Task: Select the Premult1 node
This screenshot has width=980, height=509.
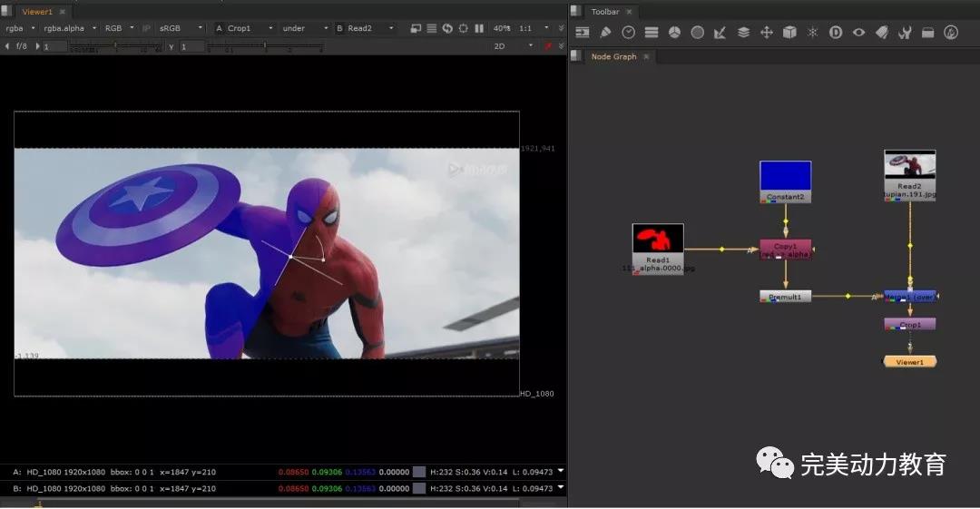Action: click(785, 297)
